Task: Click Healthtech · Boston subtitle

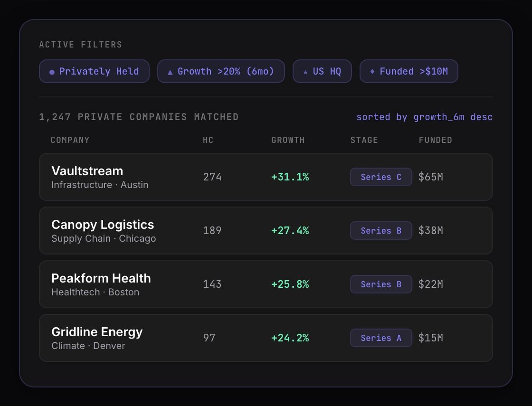Action: point(95,292)
